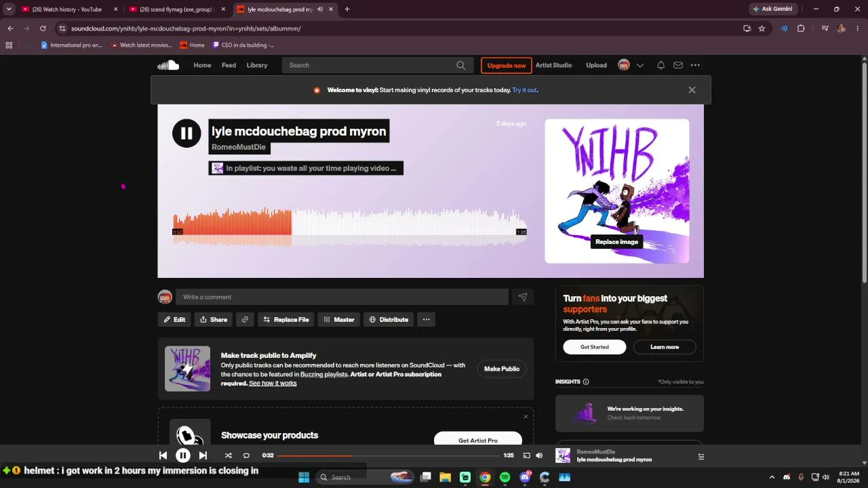Click the Master button
This screenshot has height=488, width=868.
[x=338, y=319]
